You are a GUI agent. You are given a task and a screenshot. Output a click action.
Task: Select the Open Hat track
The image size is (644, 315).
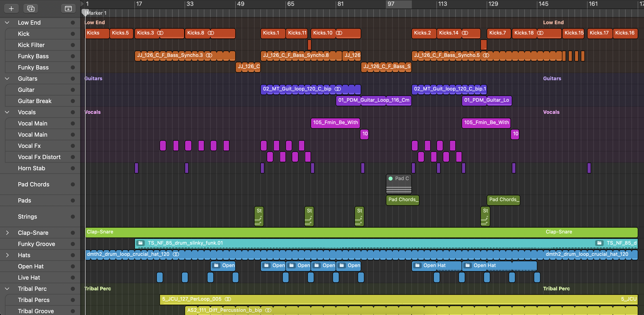coord(40,267)
